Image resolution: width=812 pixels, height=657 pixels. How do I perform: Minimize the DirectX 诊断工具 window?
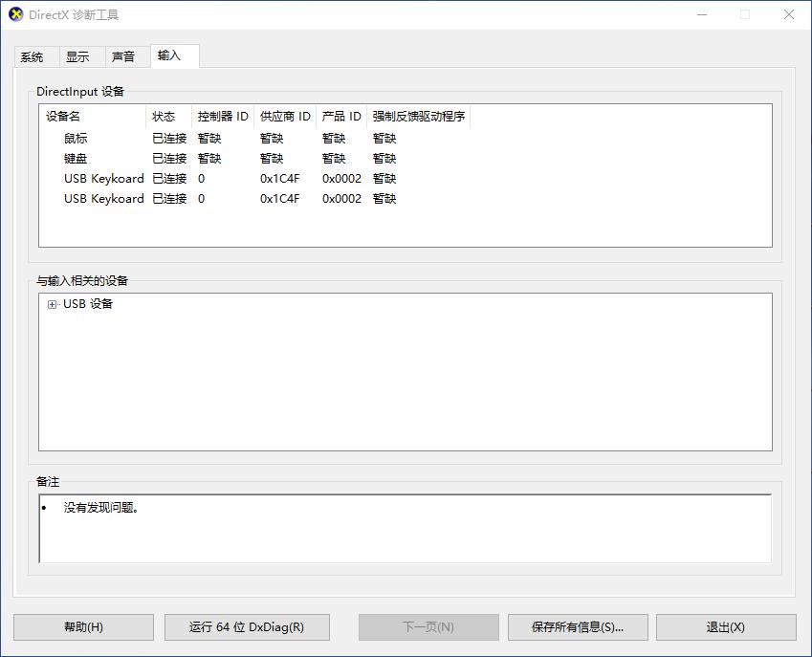click(x=702, y=14)
